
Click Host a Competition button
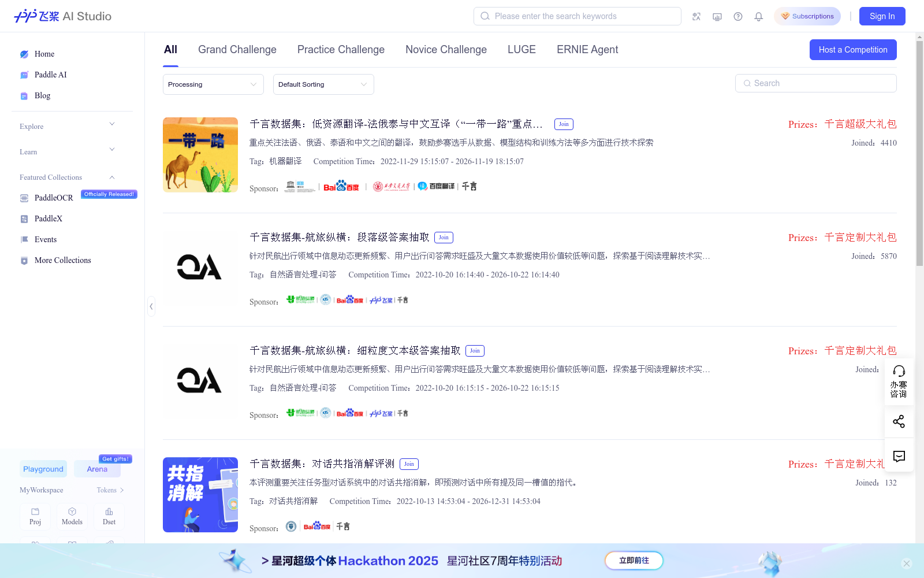(x=853, y=50)
